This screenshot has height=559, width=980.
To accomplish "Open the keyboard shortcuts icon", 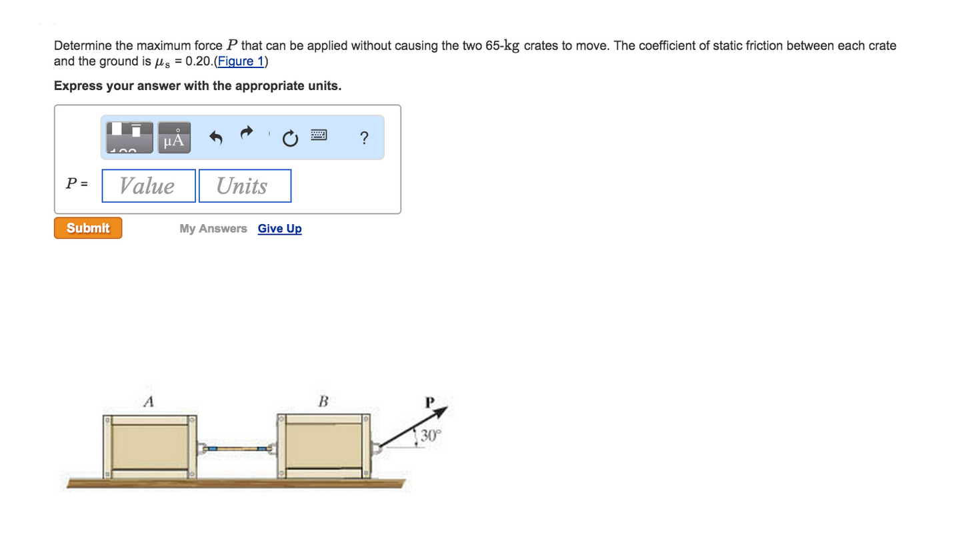I will tap(319, 135).
